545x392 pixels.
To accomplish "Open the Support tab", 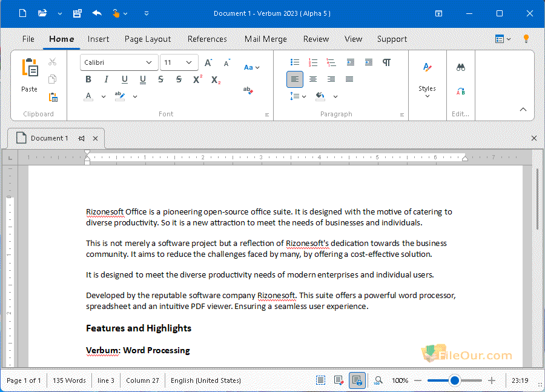I will [392, 39].
